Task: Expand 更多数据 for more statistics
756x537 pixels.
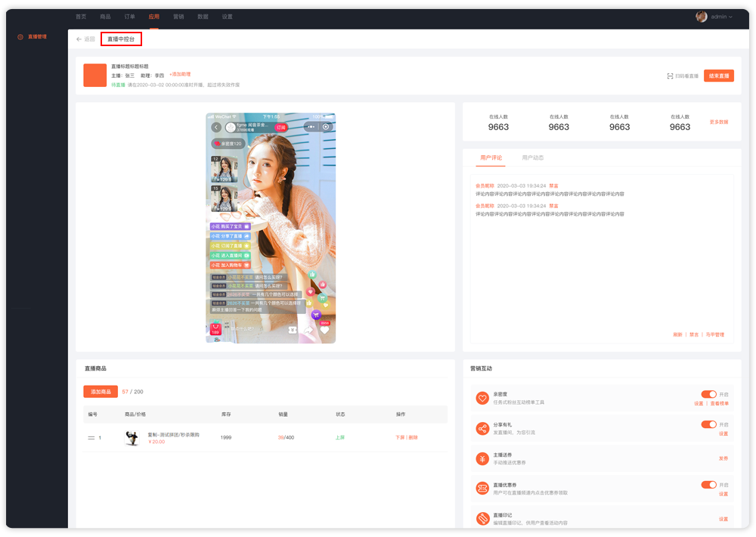Action: (x=718, y=122)
